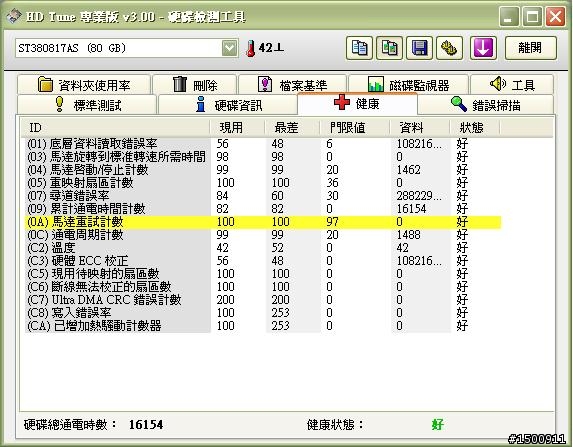Click the purple download arrow icon
The image size is (573, 447).
click(x=483, y=48)
